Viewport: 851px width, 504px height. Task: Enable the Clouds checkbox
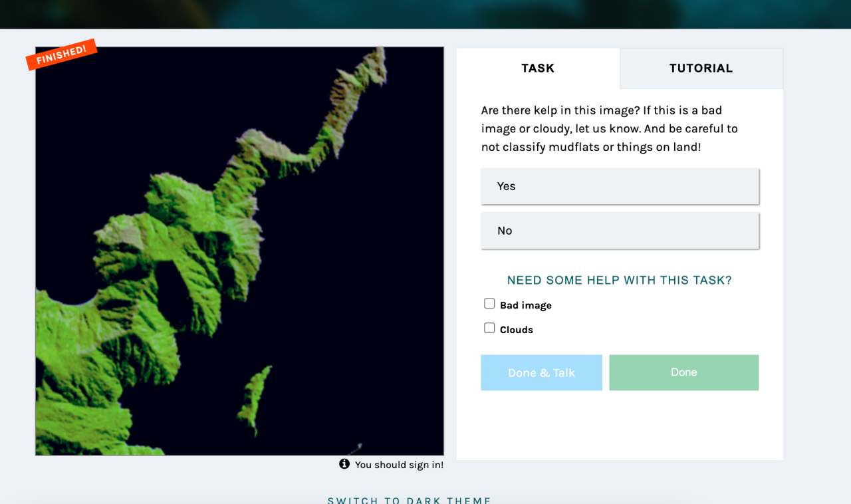[x=489, y=328]
